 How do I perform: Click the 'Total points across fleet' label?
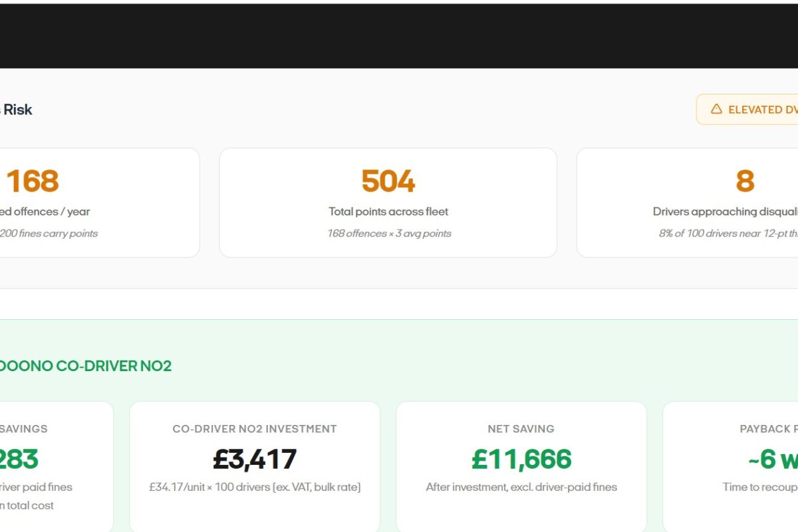[388, 211]
